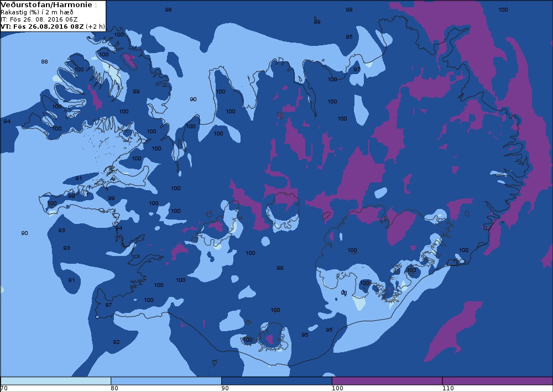The height and width of the screenshot is (392, 553).
Task: Select the 'Rakastig (%) í 2 m hæð' label
Action: click(37, 12)
